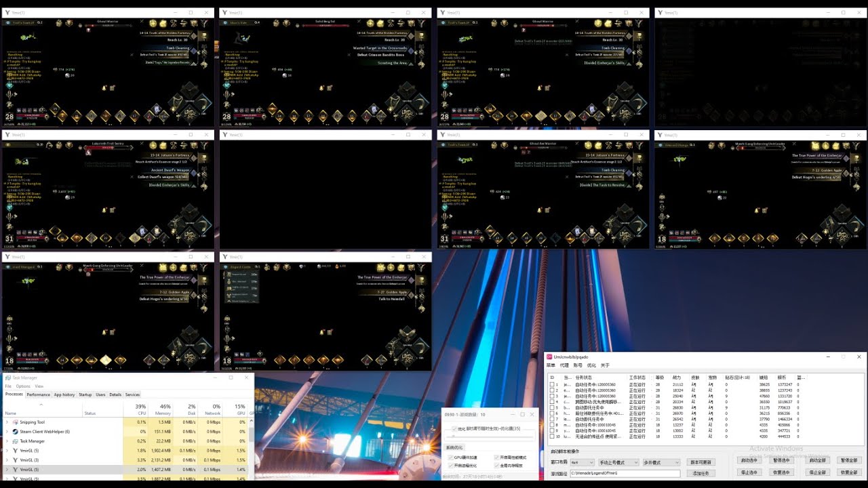Toggle 全局内存释放 checkbox
The width and height of the screenshot is (868, 488).
(496, 466)
